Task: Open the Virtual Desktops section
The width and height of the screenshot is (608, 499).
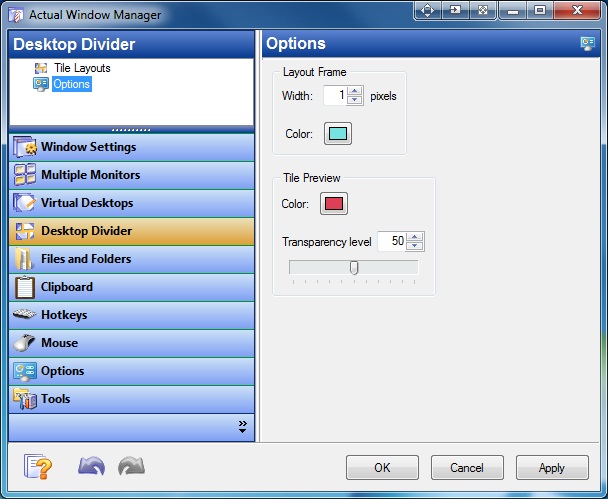Action: tap(131, 203)
